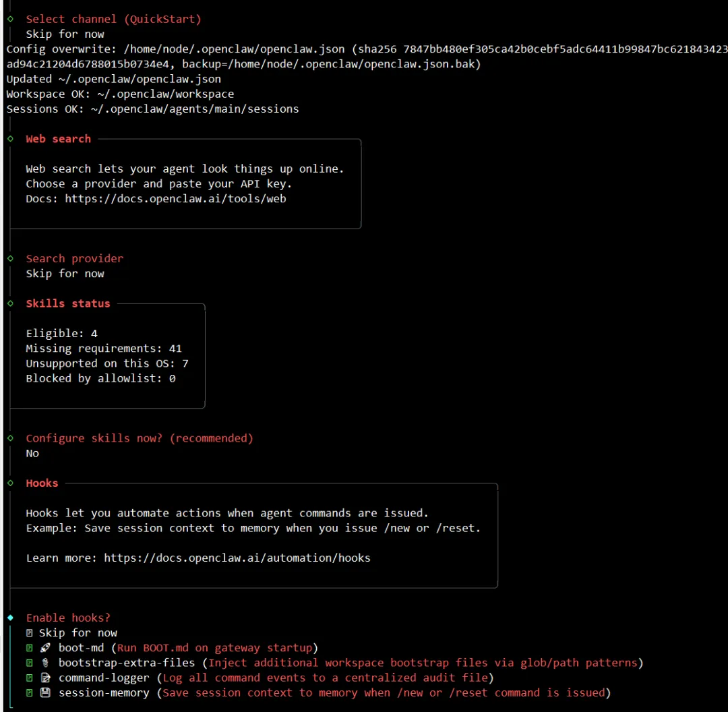Viewport: 728px width, 712px height.
Task: Click the diamond marker beside Web search
Action: coord(10,138)
